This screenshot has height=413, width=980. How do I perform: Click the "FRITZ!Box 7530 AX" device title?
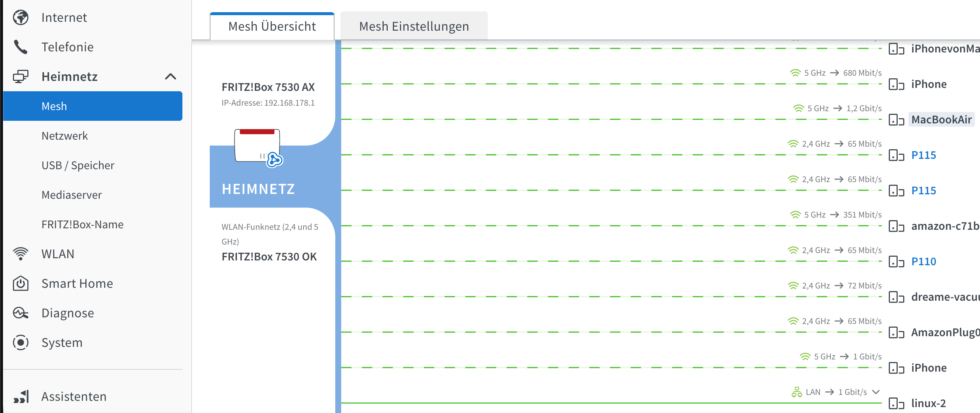coord(268,87)
